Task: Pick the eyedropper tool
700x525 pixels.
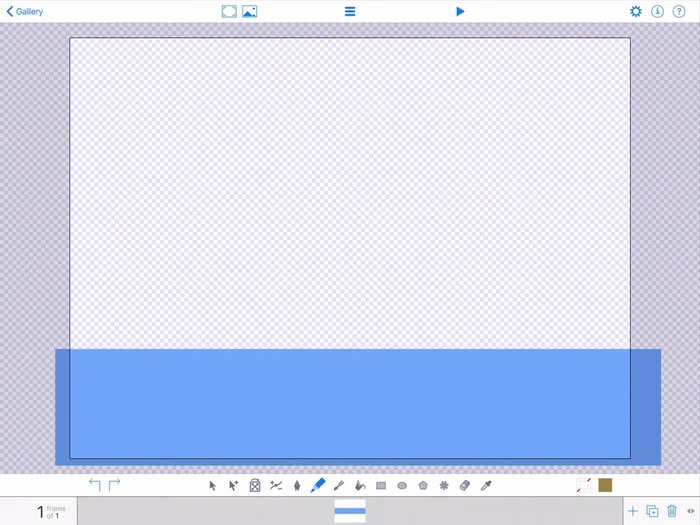Action: [x=487, y=486]
